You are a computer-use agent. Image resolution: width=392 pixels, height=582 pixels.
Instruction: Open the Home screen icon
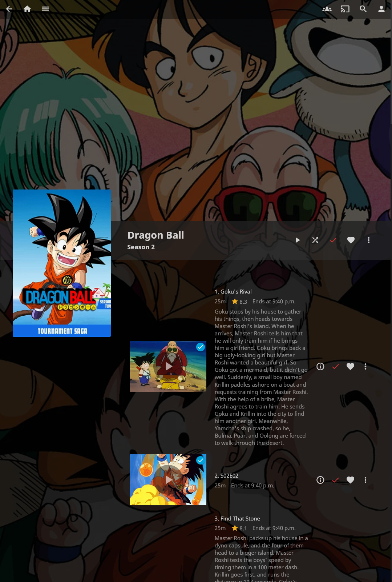[x=27, y=9]
